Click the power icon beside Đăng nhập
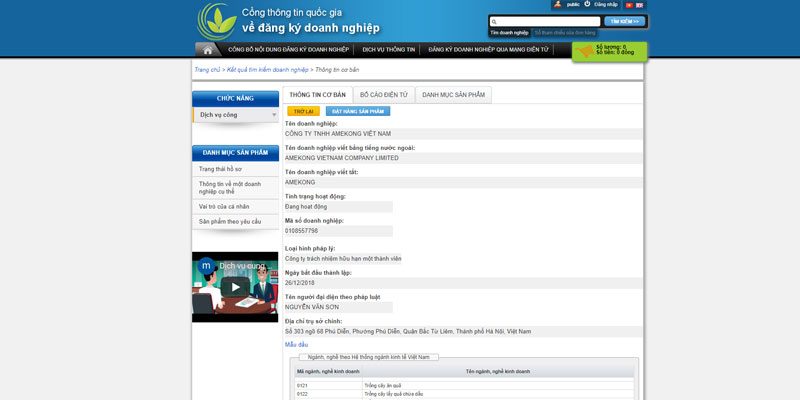Image resolution: width=800 pixels, height=400 pixels. pyautogui.click(x=586, y=5)
